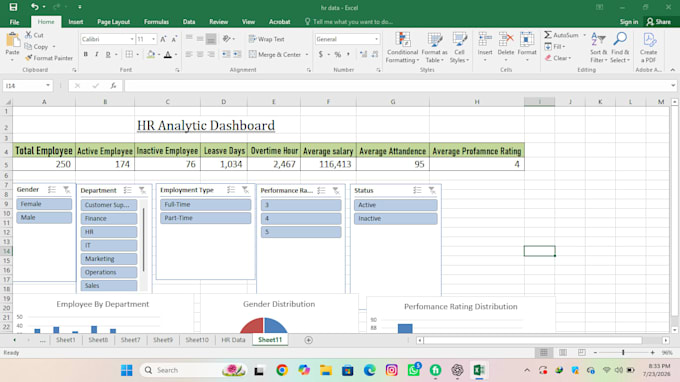Expand the Merge & Center dropdown arrow
680x382 pixels.
(x=307, y=55)
